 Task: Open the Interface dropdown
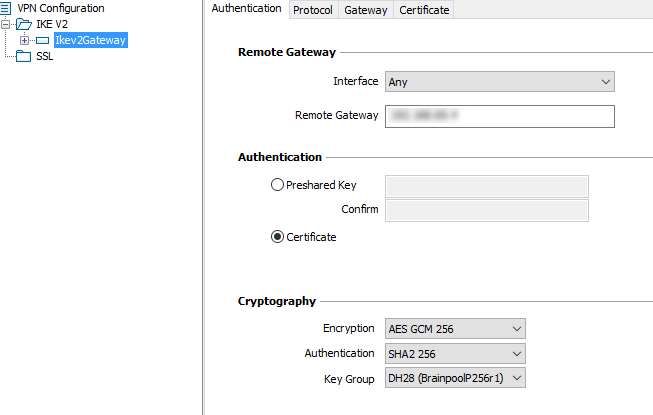point(499,82)
